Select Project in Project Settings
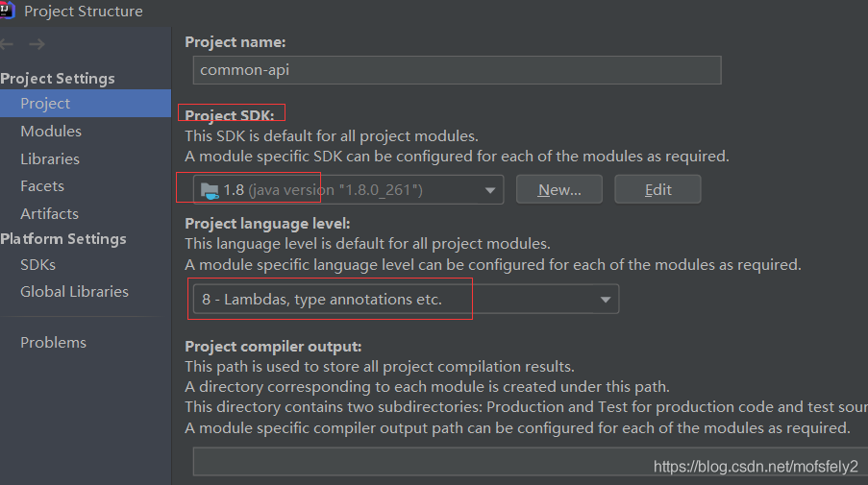The image size is (868, 485). pos(45,104)
